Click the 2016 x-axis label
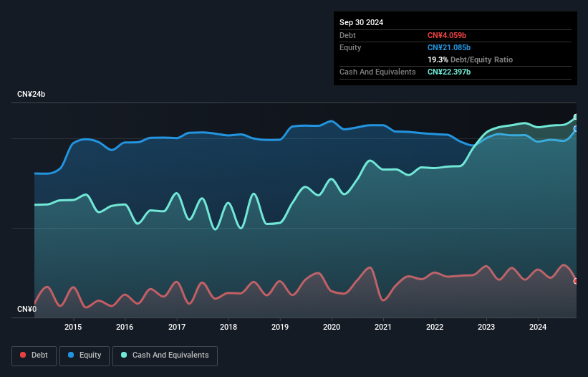This screenshot has width=588, height=377. pos(125,327)
